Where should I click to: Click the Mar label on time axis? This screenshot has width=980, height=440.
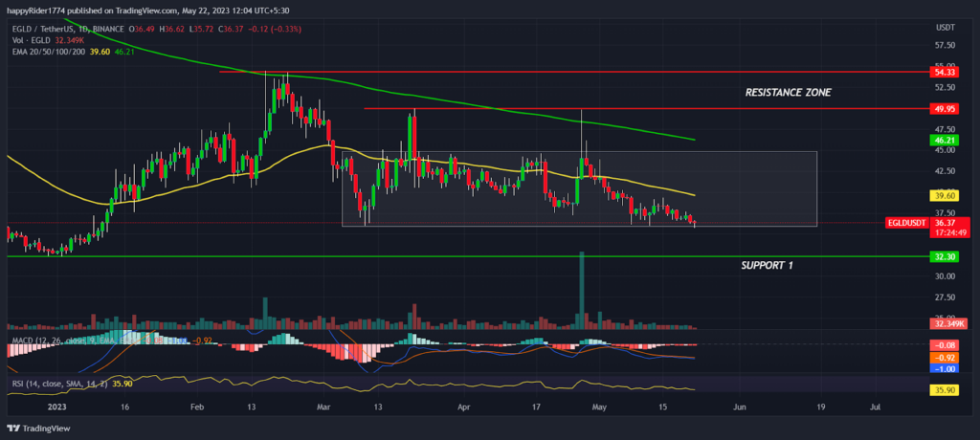pyautogui.click(x=324, y=407)
